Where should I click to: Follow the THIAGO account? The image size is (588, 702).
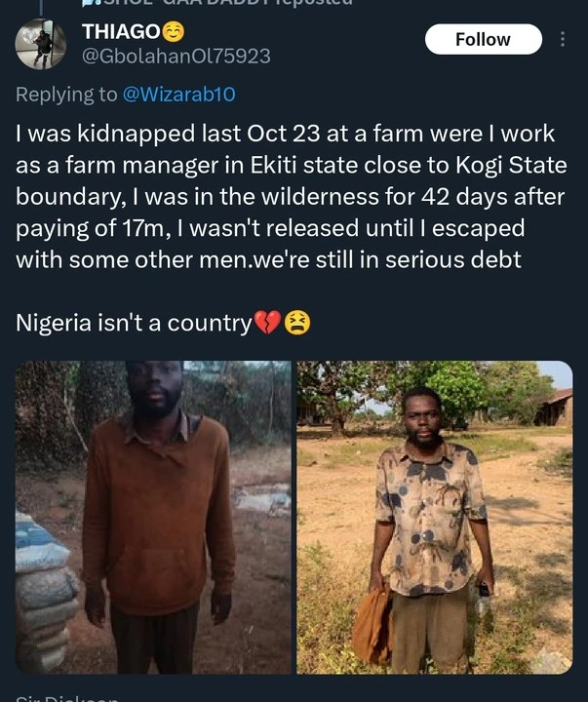[483, 39]
